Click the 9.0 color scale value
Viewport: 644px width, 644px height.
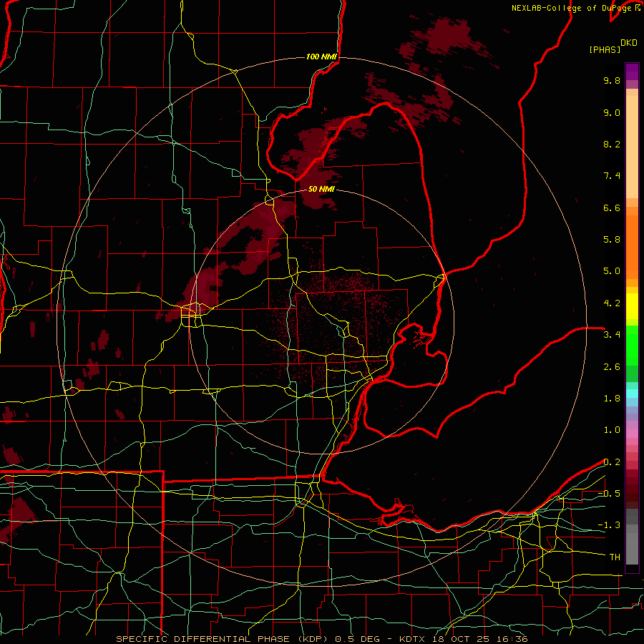click(x=612, y=112)
